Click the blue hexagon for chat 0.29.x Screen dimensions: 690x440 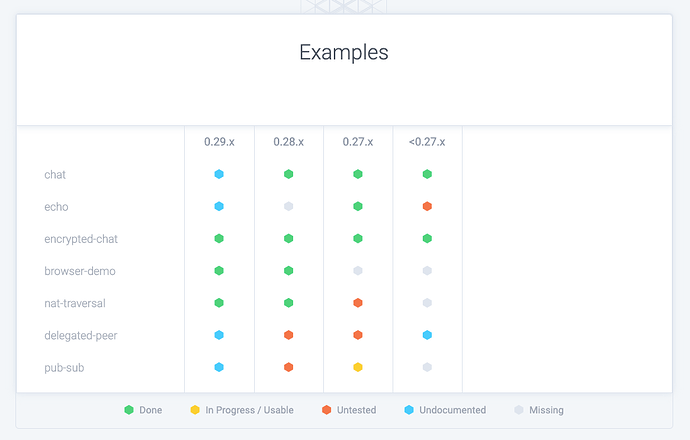tap(219, 174)
